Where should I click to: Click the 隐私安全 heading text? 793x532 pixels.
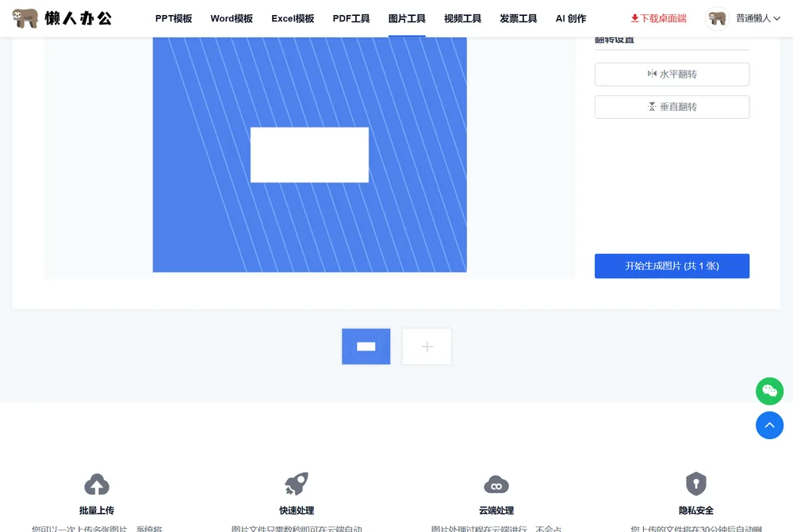point(696,511)
